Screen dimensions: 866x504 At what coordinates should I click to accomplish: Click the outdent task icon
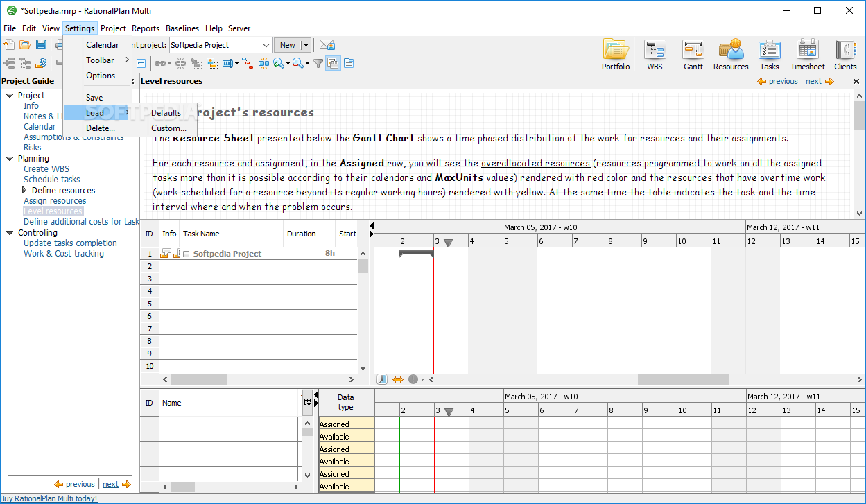pyautogui.click(x=25, y=63)
